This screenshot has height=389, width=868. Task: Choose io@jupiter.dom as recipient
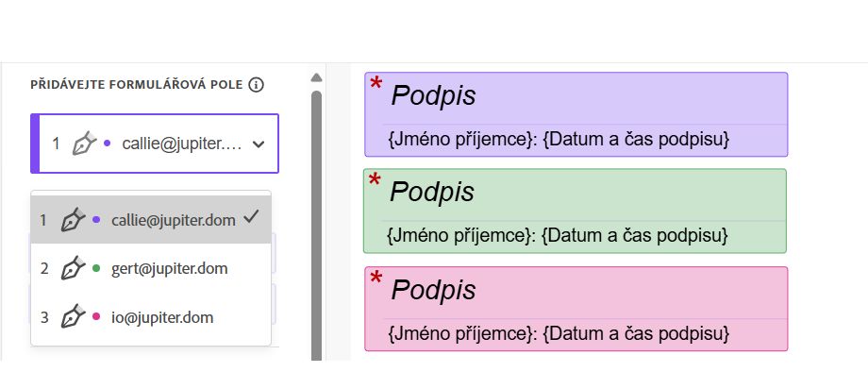coord(151,317)
